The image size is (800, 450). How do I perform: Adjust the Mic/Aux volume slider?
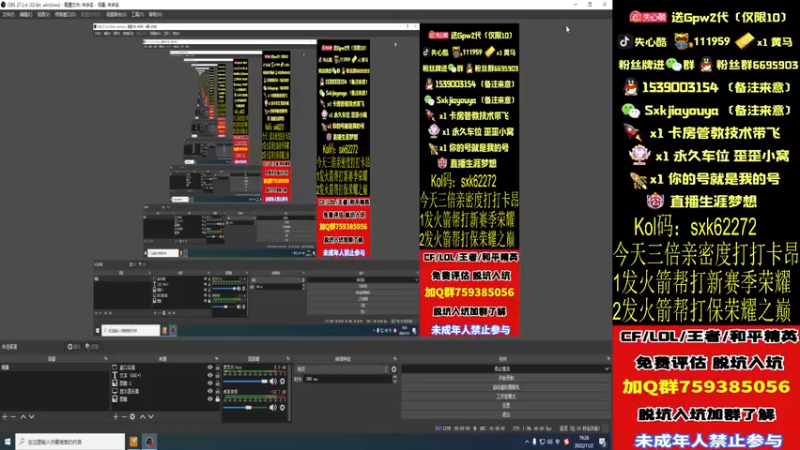point(245,381)
